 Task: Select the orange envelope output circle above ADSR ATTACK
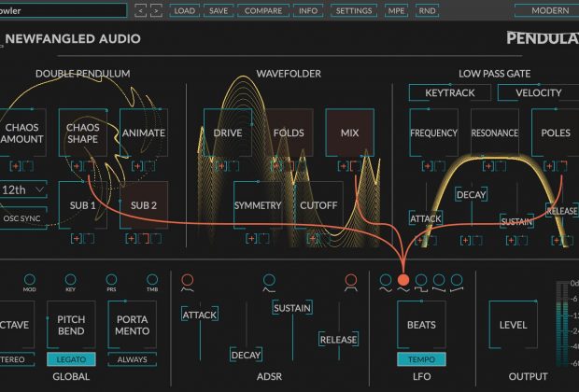pos(187,280)
